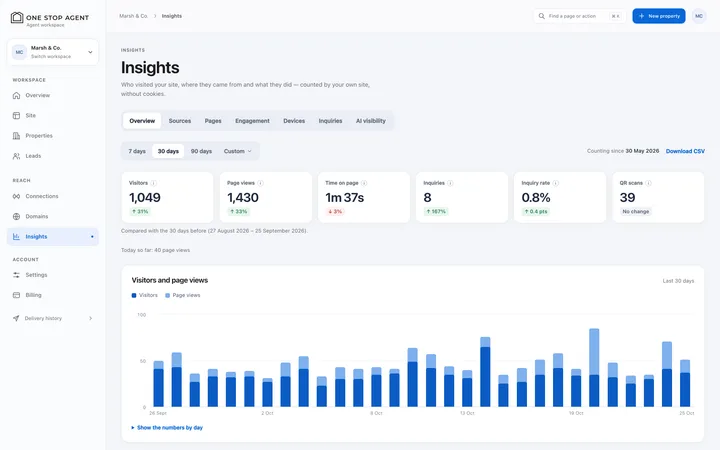
Task: Click the Inquiry rate info icon
Action: click(556, 183)
